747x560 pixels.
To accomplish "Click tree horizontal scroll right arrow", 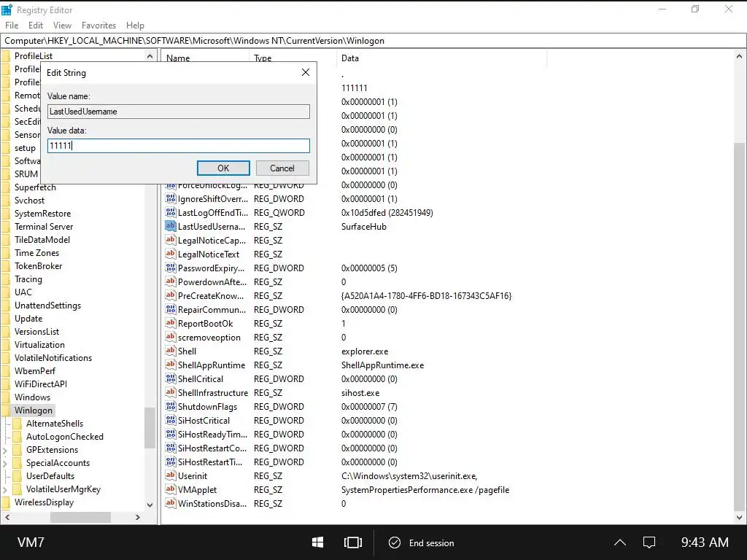I will [138, 517].
